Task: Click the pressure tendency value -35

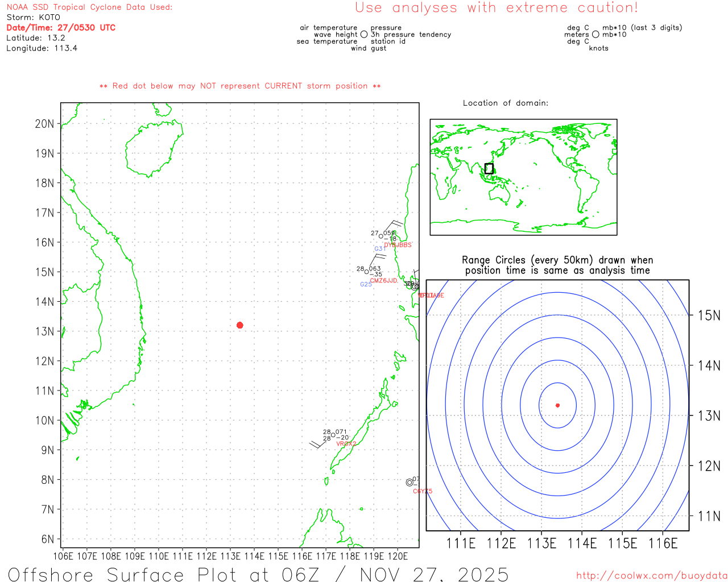Action: pyautogui.click(x=376, y=275)
